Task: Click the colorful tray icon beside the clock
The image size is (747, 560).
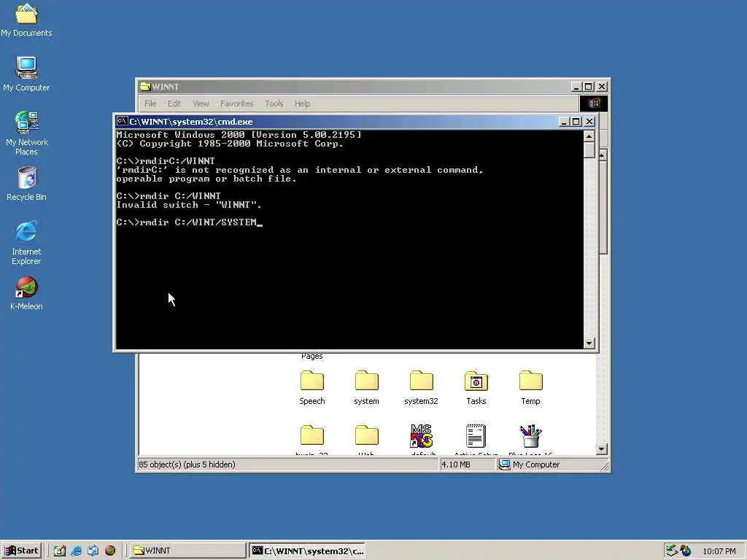Action: (685, 551)
